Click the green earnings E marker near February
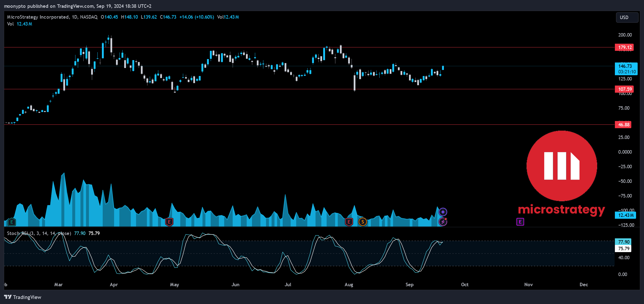Image resolution: width=644 pixels, height=304 pixels. click(x=12, y=222)
